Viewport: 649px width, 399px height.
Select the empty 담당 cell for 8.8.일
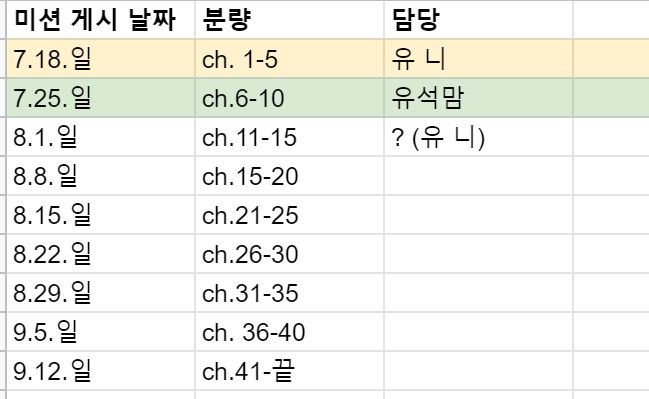tap(478, 176)
